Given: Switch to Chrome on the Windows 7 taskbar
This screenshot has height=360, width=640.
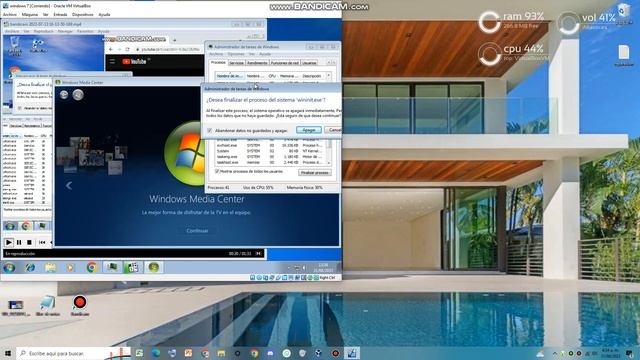Looking at the screenshot, I should tap(91, 267).
